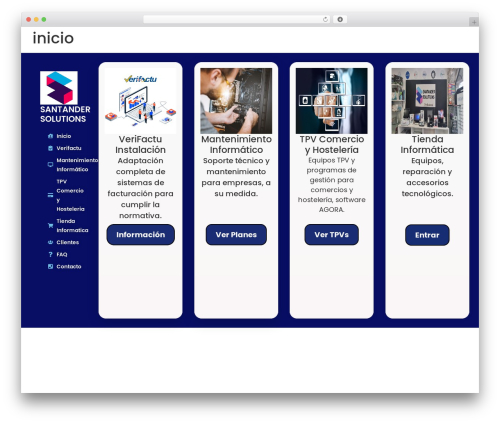Screen dimensions: 500x423
Task: Click the VeriFactu Instalación heading
Action: tap(140, 144)
